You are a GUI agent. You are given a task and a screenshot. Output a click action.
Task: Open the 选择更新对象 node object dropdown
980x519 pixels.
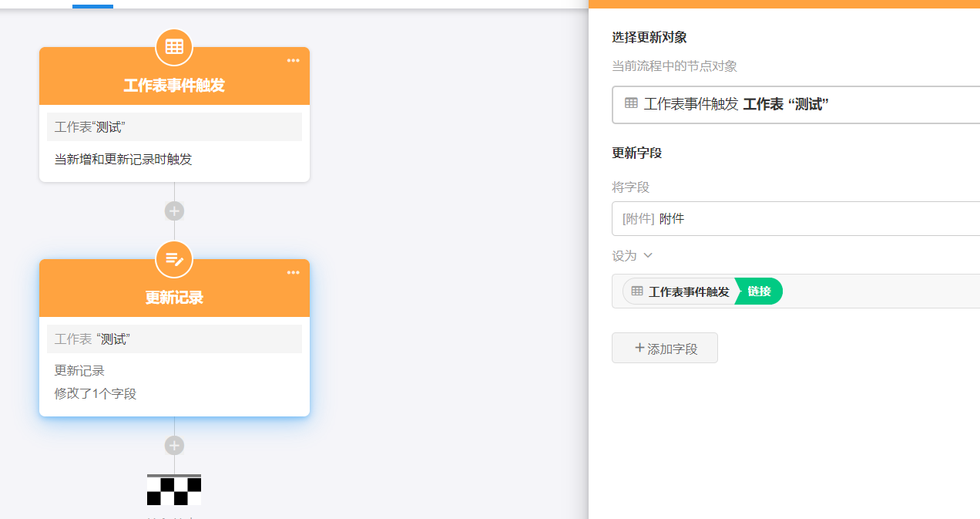pos(795,105)
